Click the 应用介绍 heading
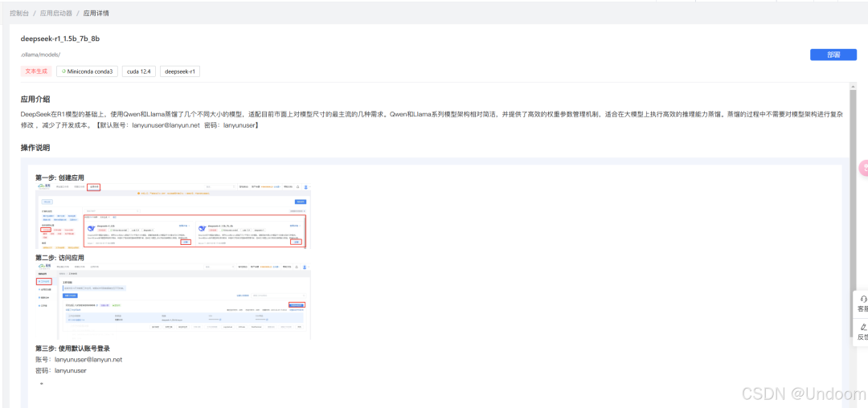 (35, 100)
